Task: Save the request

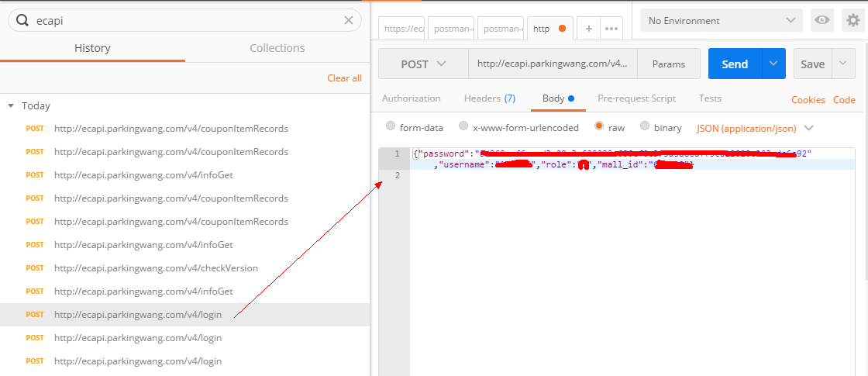Action: coord(813,64)
